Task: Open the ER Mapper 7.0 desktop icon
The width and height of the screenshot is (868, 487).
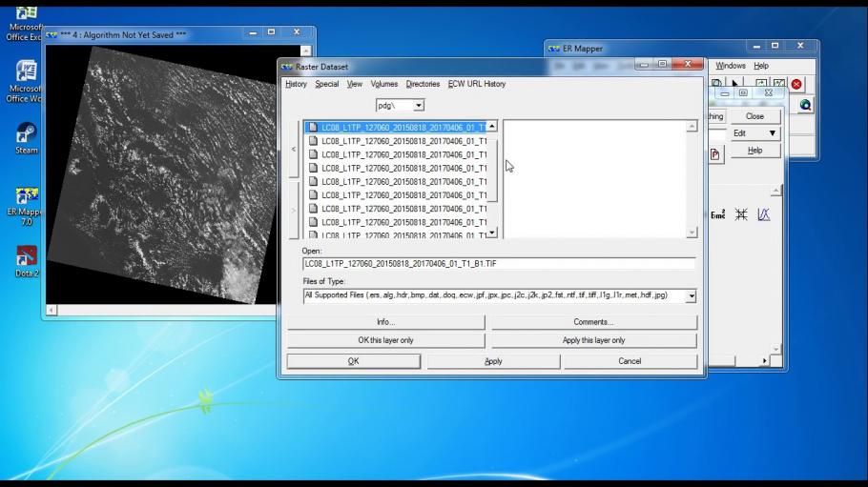Action: [26, 207]
